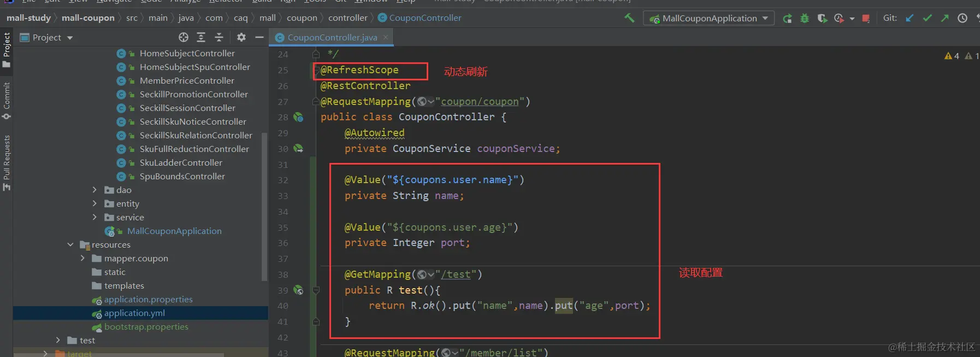Expand the dao folder
Image resolution: width=980 pixels, height=357 pixels.
click(95, 190)
